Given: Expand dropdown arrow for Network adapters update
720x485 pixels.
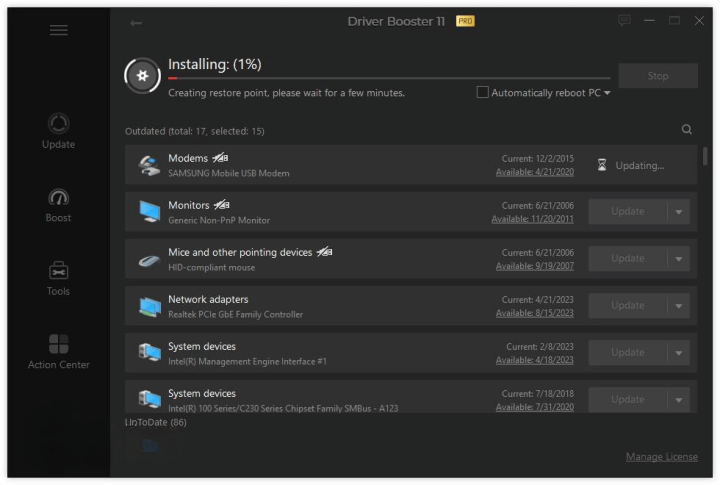Looking at the screenshot, I should pyautogui.click(x=679, y=306).
